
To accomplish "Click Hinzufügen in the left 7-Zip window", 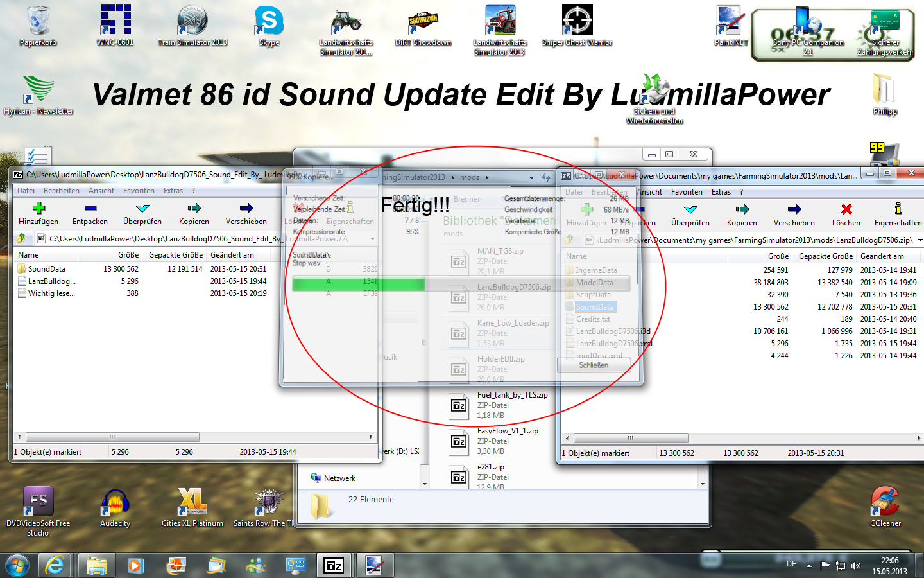I will (x=38, y=214).
